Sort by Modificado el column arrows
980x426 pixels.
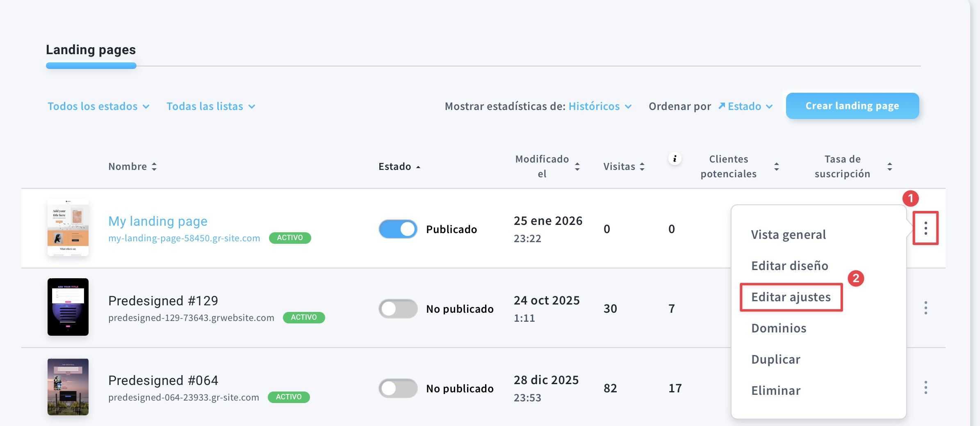click(577, 167)
